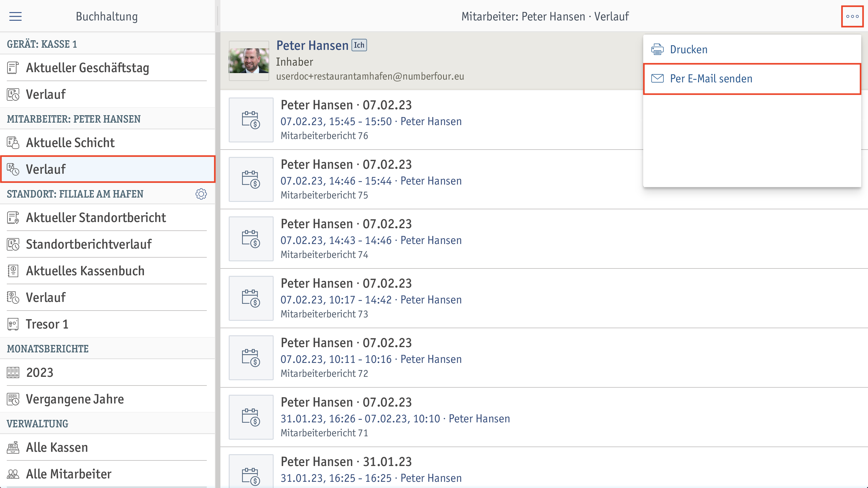Open Standortberichtverlauf
Screen dimensions: 868x488
[107, 244]
